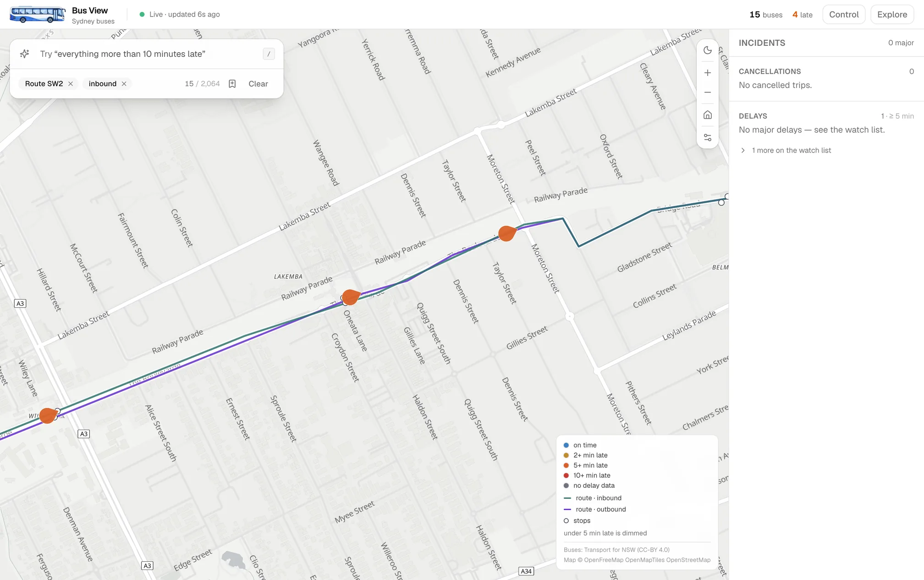Click the DELAYS section header
This screenshot has height=580, width=924.
pos(753,116)
